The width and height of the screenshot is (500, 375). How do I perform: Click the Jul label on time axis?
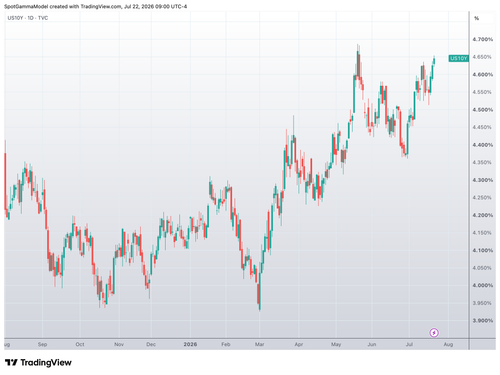(409, 344)
